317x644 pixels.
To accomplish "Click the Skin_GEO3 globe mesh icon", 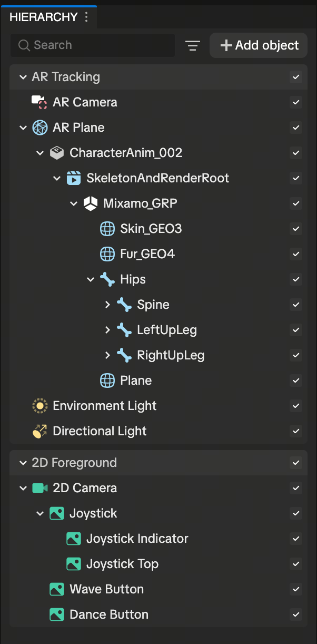I will (107, 229).
